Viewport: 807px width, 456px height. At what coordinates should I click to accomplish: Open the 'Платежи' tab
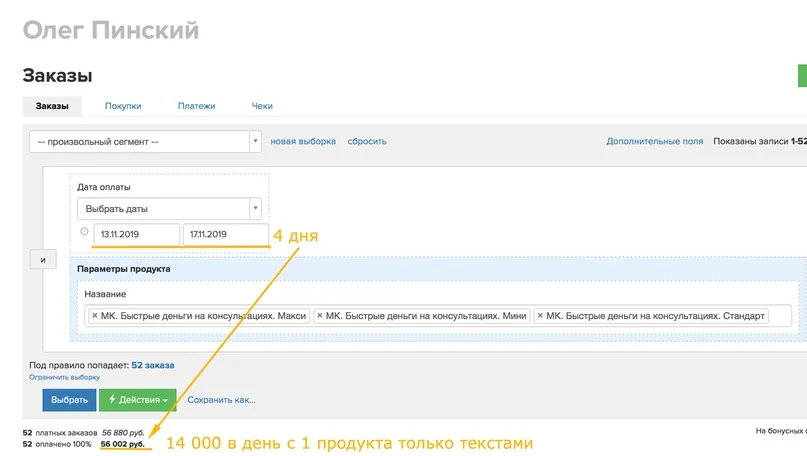click(x=196, y=106)
